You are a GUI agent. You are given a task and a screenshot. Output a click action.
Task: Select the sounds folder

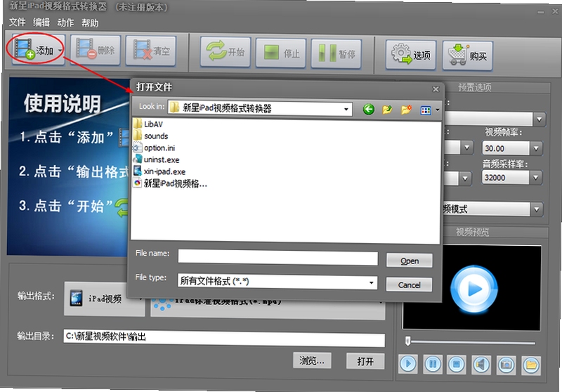[151, 136]
